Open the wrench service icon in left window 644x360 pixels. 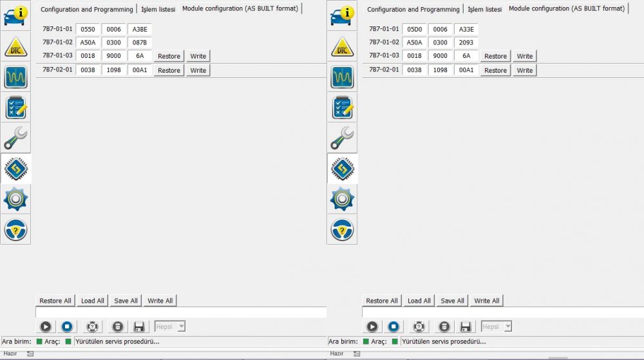coord(15,138)
